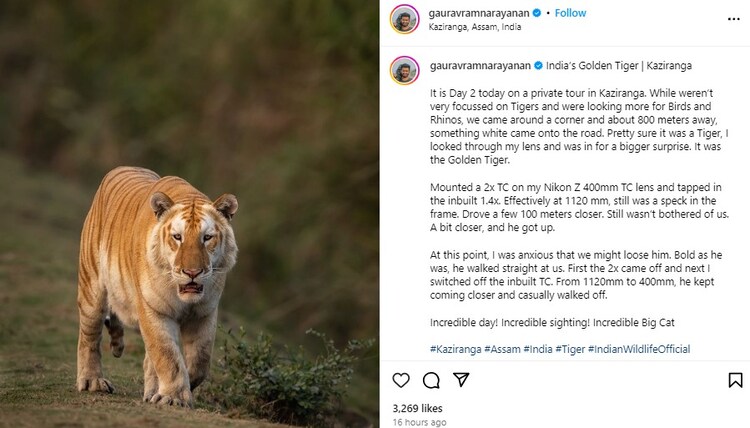Open the Kaziranga, Assam, India location
Viewport: 750px width, 428px height.
point(468,27)
